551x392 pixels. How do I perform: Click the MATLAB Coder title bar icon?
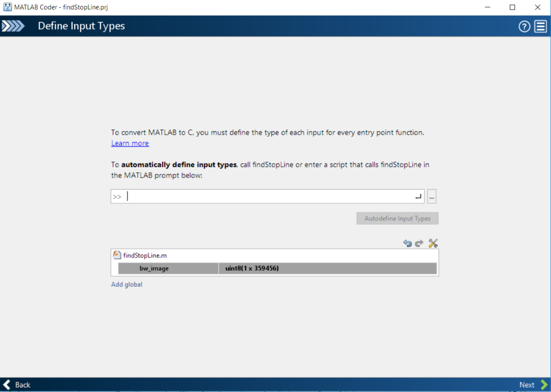(7, 7)
